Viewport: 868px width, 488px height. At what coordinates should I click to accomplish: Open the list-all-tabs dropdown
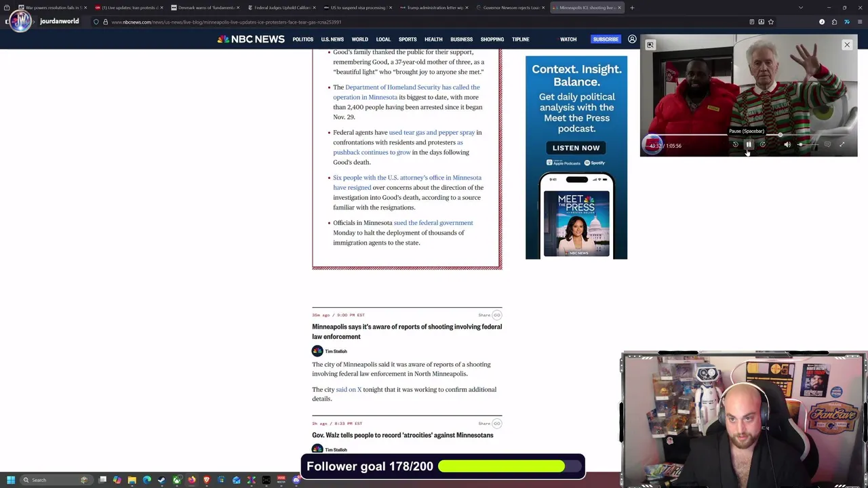tap(800, 7)
